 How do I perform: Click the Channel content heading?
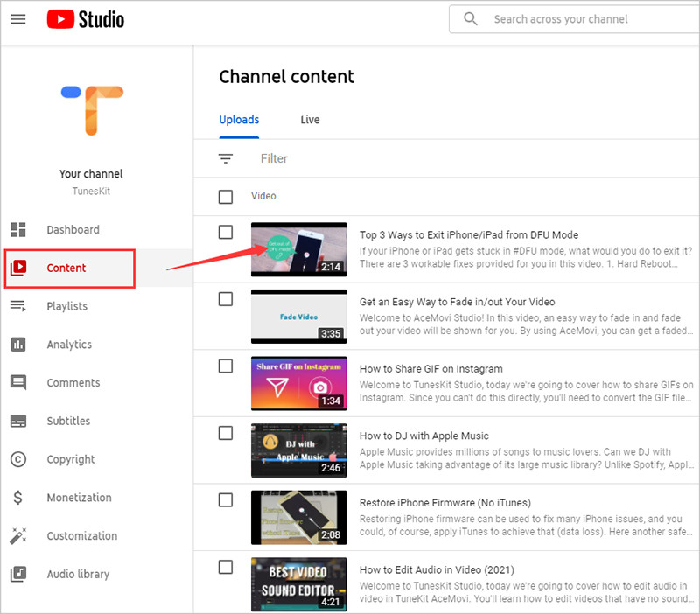pos(286,76)
